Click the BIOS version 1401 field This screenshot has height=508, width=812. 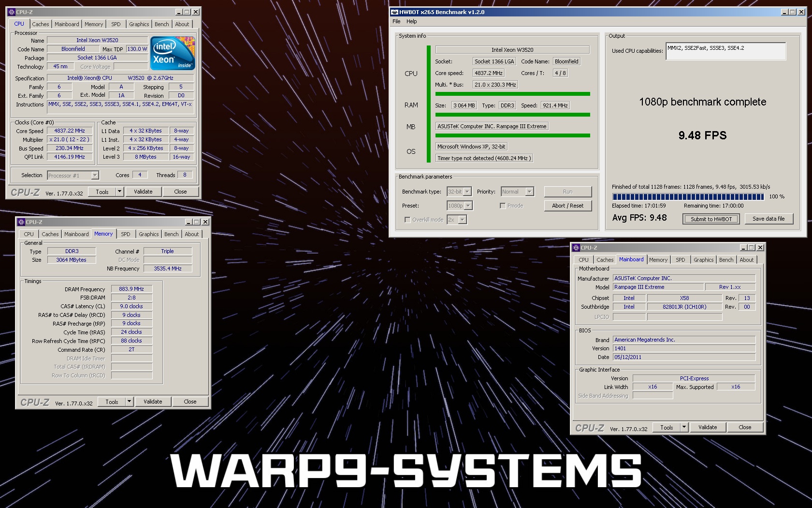point(684,348)
